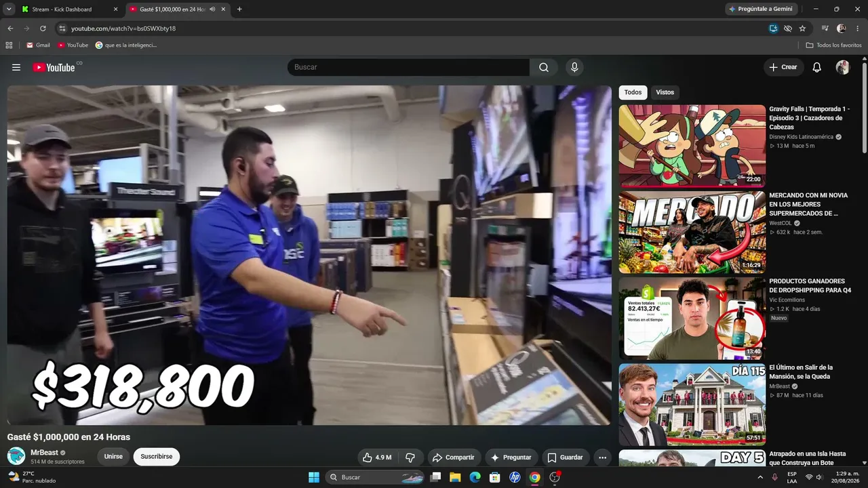Open File Explorer from the taskbar
Image resolution: width=868 pixels, height=488 pixels.
[455, 477]
